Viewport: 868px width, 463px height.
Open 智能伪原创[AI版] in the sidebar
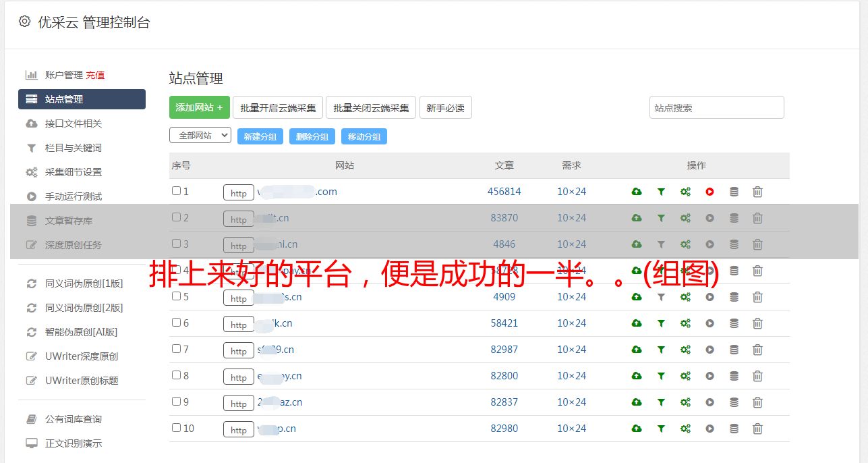82,332
